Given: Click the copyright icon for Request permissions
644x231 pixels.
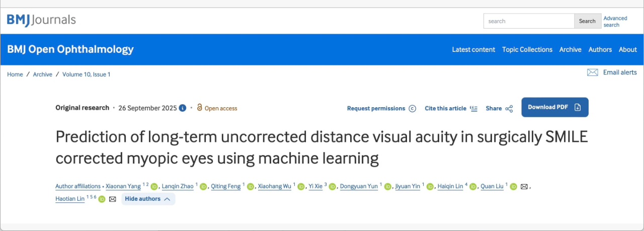Looking at the screenshot, I should [413, 109].
